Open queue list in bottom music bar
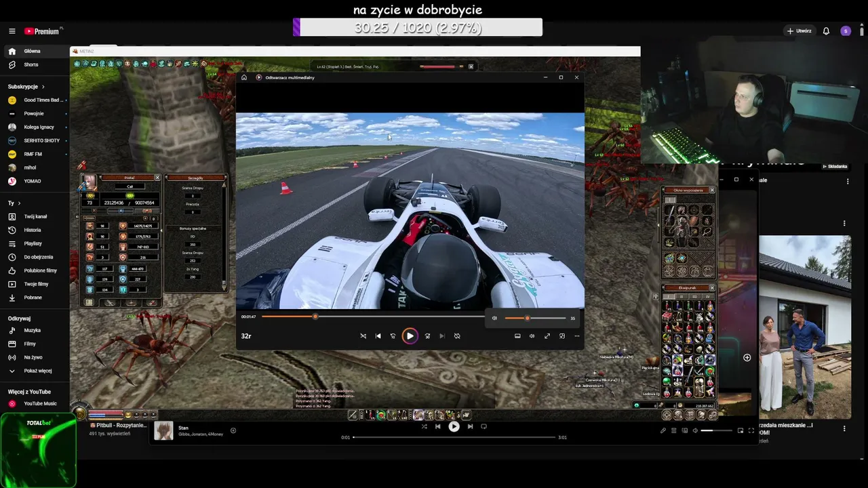The width and height of the screenshot is (868, 488). (673, 430)
